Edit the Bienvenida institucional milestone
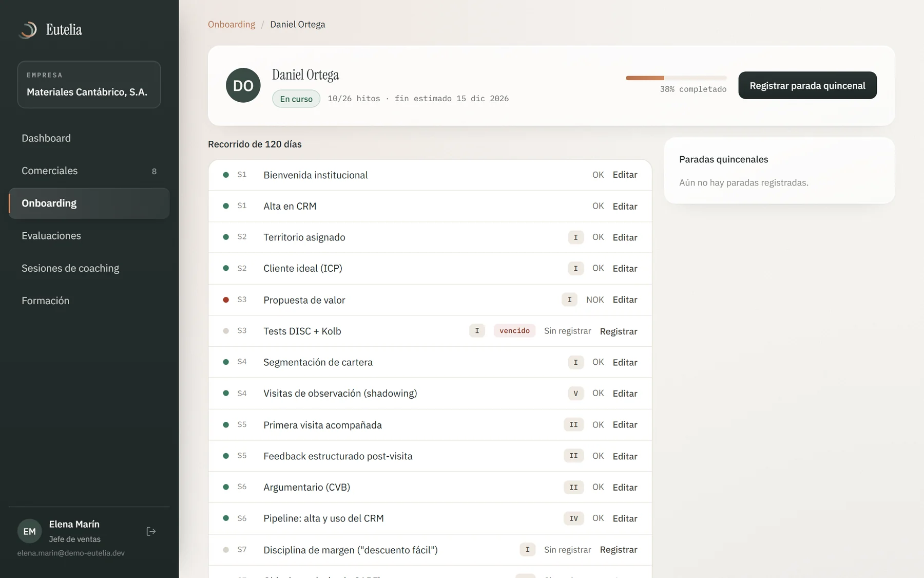The width and height of the screenshot is (924, 578). 625,175
